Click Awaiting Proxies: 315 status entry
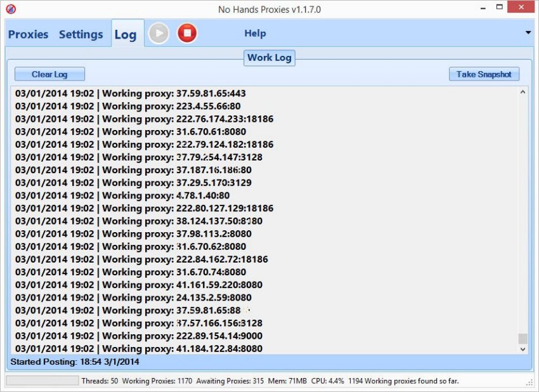The image size is (539, 392). (x=230, y=381)
